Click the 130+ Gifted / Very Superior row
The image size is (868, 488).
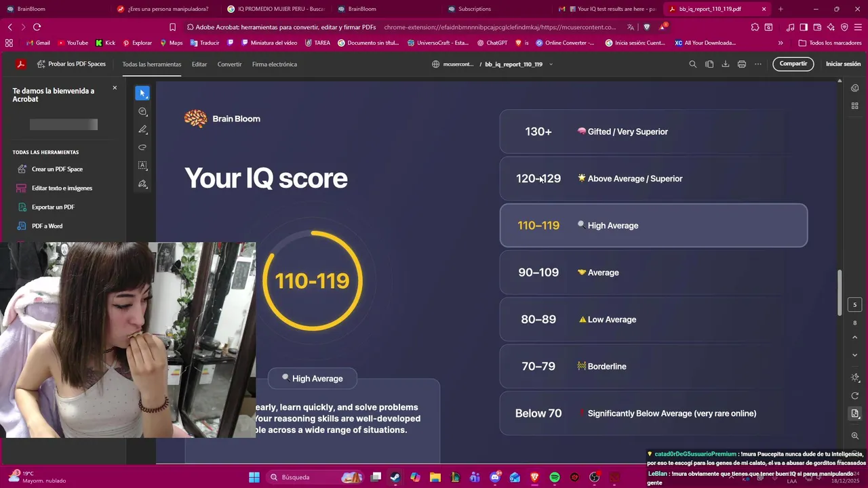point(654,131)
